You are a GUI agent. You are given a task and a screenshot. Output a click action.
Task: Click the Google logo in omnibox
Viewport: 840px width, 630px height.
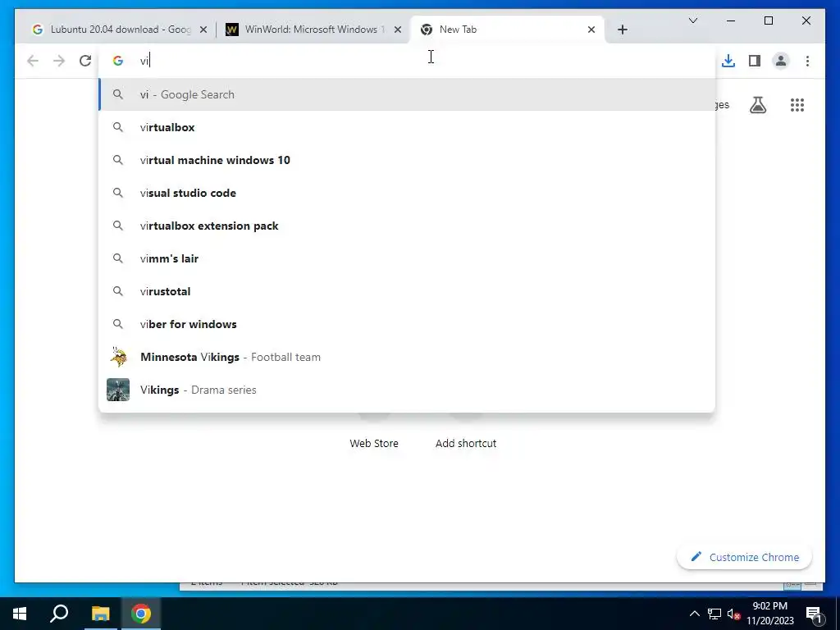(x=118, y=61)
